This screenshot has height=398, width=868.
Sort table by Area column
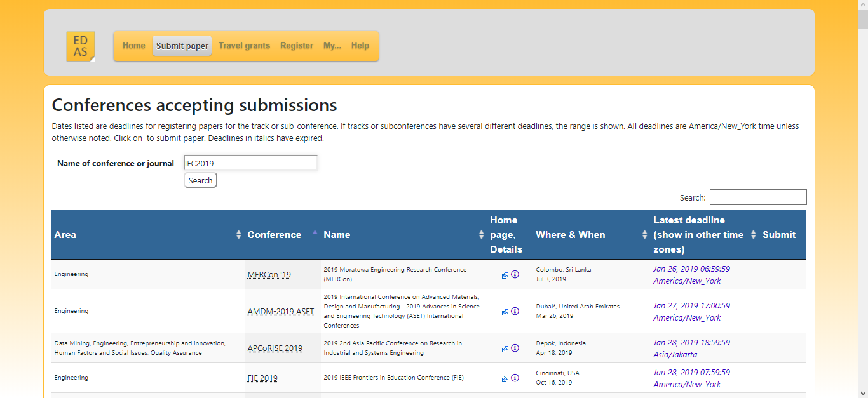click(x=147, y=235)
